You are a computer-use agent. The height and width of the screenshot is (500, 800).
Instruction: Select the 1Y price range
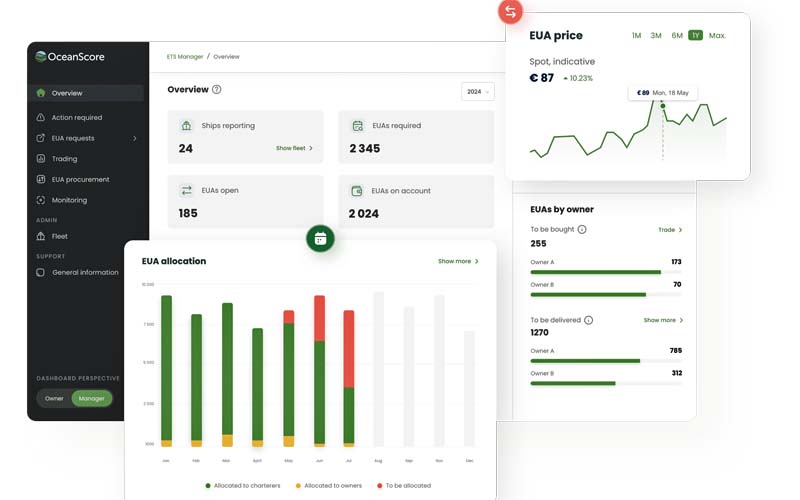[695, 36]
